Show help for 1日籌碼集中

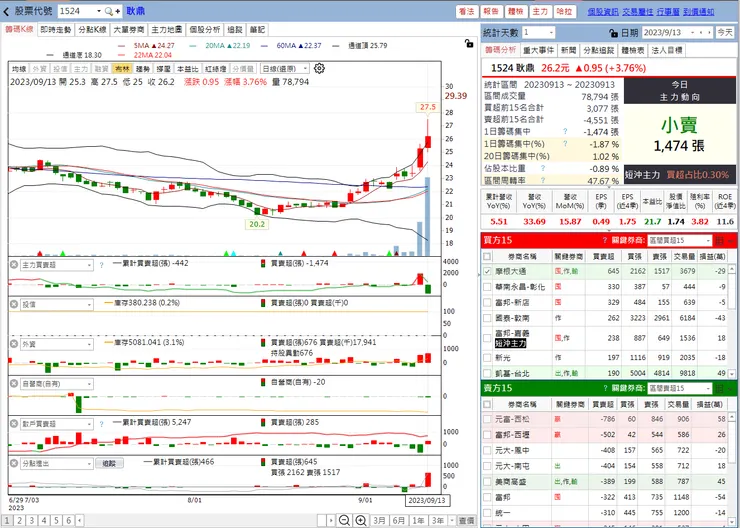click(565, 132)
